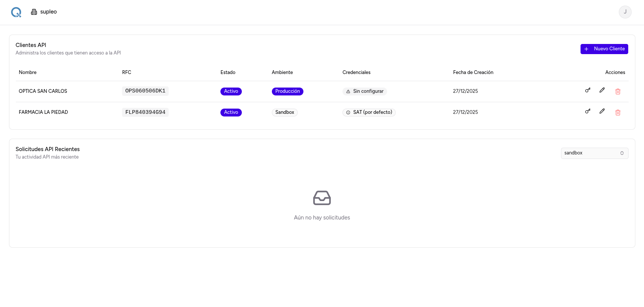
Task: Select RFC code OPS060506DK1
Action: pos(145,91)
